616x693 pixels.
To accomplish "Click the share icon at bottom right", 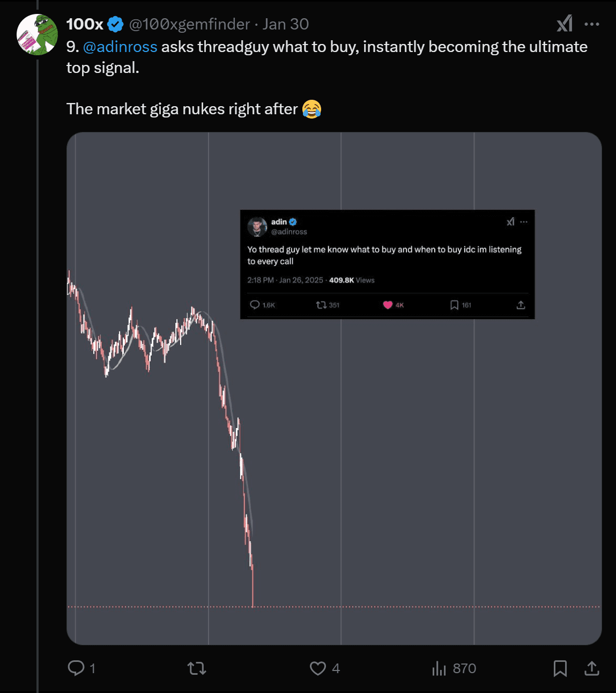I will 591,668.
